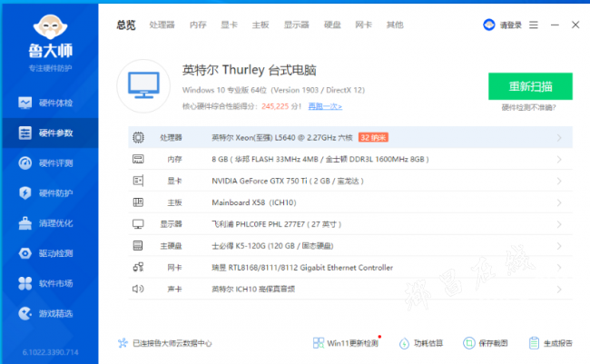The width and height of the screenshot is (590, 364).
Task: Click 请登录 login text
Action: click(x=511, y=25)
